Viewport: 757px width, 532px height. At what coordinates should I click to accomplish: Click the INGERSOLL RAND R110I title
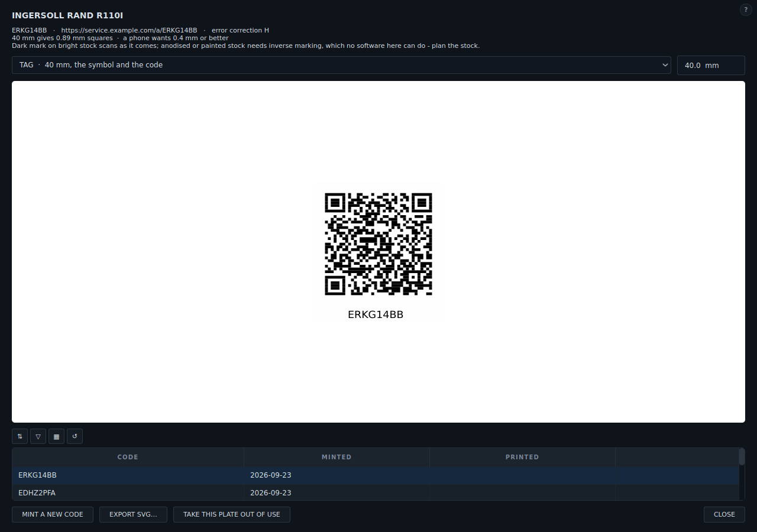tap(67, 15)
